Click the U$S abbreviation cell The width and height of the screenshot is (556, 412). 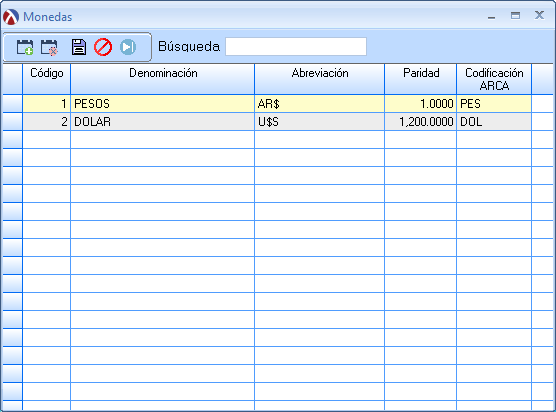(319, 122)
